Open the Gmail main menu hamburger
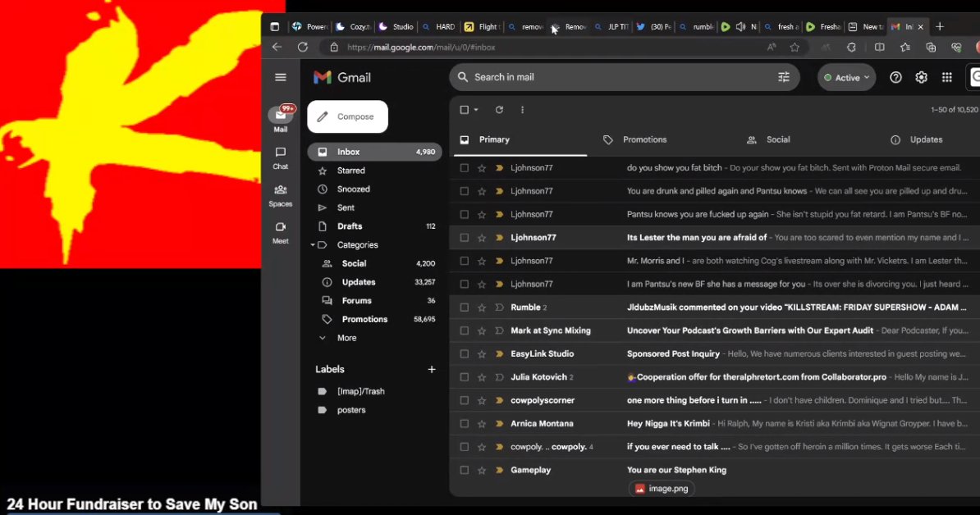This screenshot has height=515, width=980. (x=280, y=77)
